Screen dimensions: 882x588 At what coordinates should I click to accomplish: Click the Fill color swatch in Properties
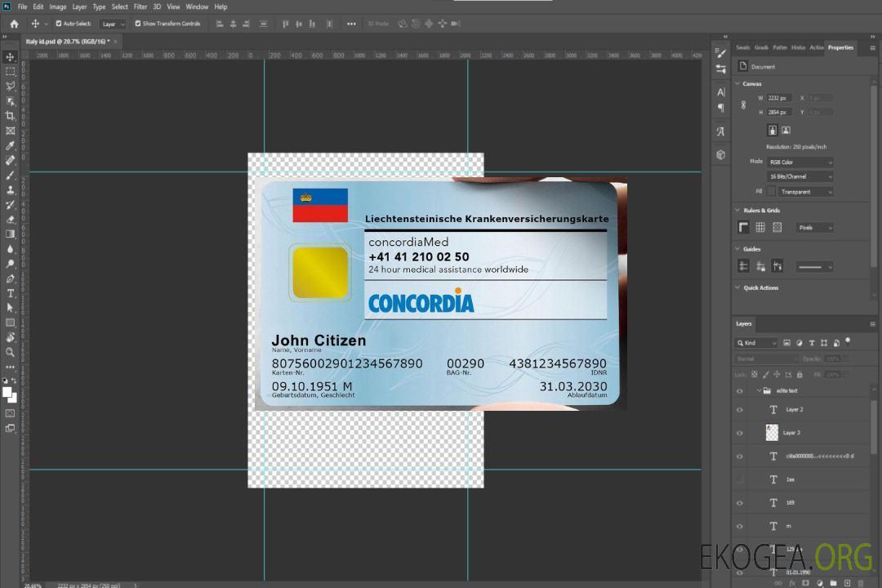771,191
